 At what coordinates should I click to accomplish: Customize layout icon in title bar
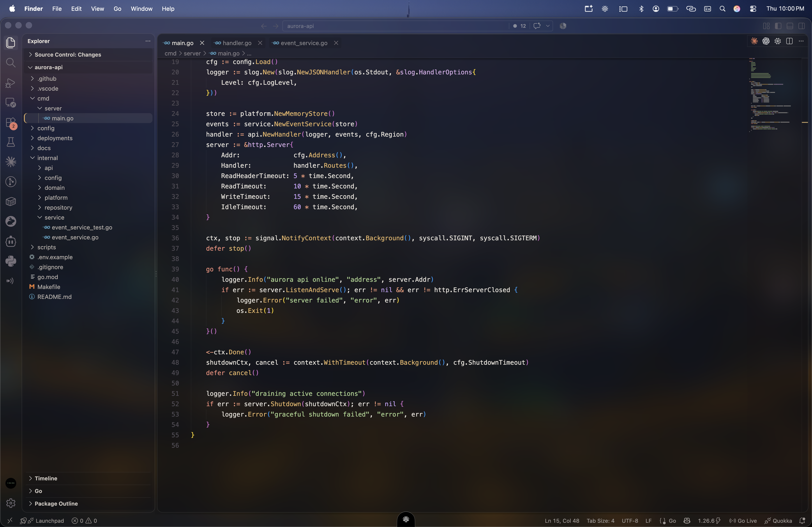766,26
